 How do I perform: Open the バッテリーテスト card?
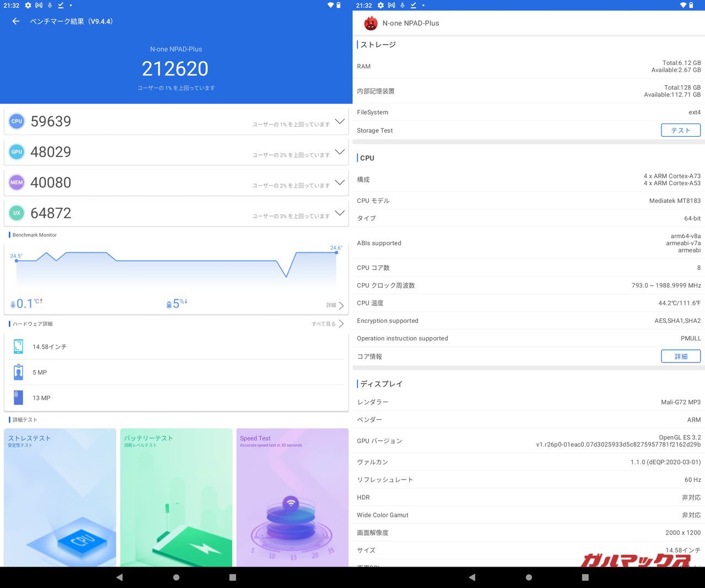(176, 497)
